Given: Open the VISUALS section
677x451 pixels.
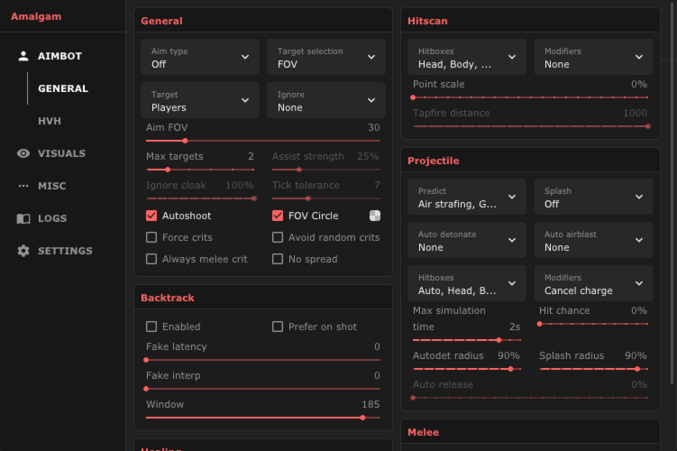Looking at the screenshot, I should click(x=61, y=153).
